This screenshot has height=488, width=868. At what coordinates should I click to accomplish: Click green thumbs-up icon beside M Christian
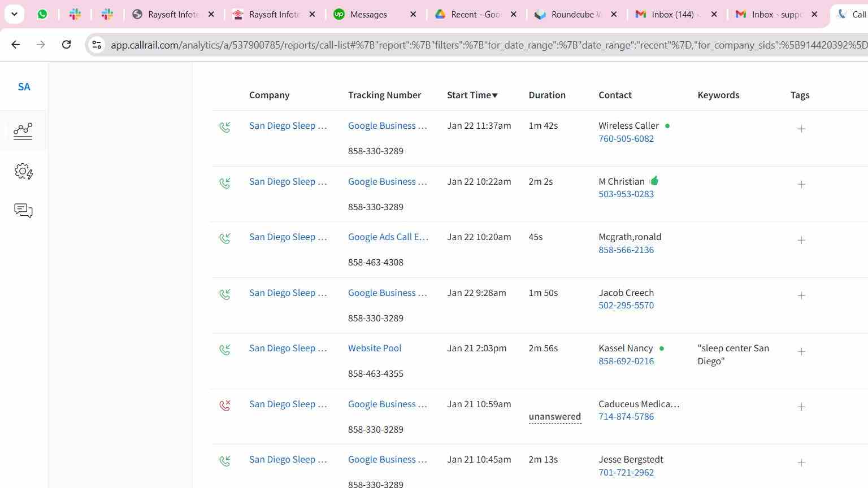(x=654, y=181)
